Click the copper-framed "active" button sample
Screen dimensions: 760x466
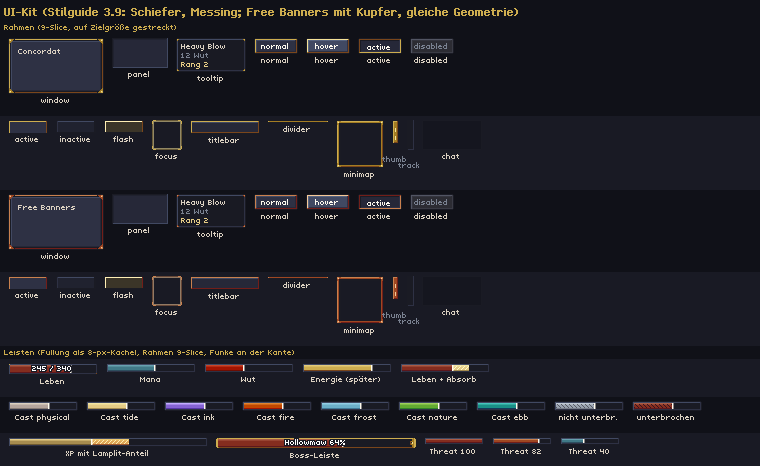coord(380,202)
